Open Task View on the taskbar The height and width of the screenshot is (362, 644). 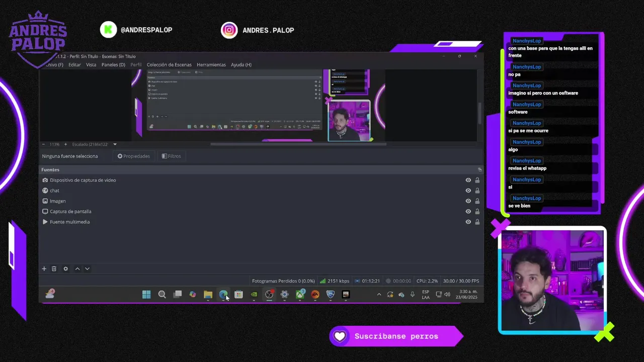[x=178, y=295]
